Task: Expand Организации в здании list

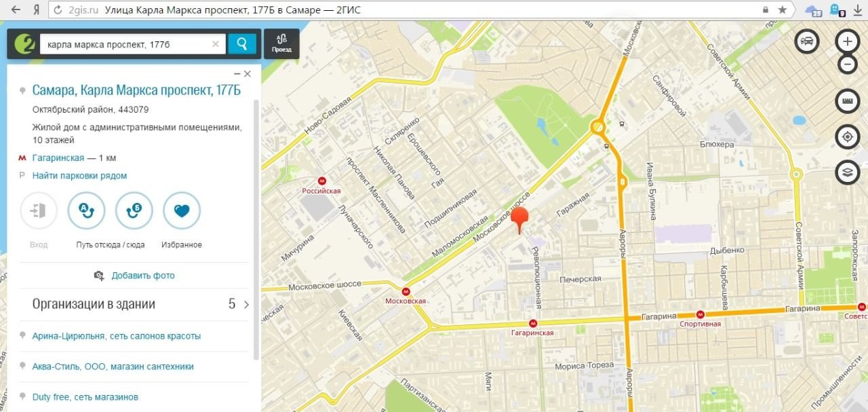Action: (x=245, y=305)
